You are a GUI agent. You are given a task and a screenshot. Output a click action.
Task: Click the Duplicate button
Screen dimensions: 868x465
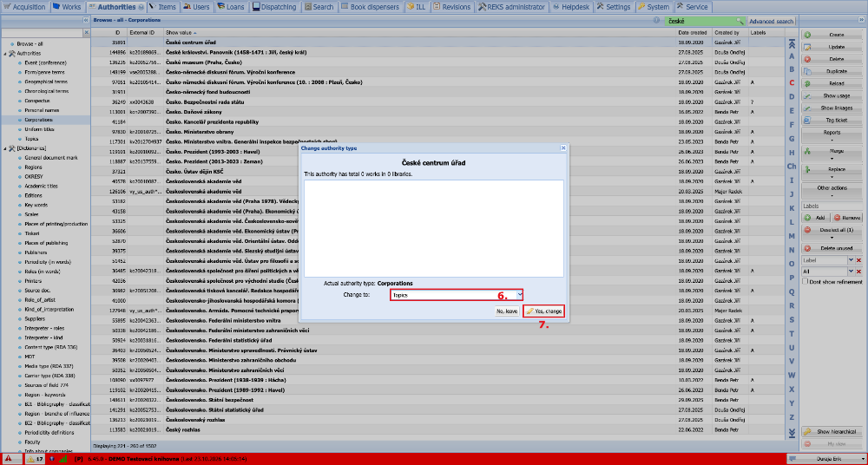[832, 71]
